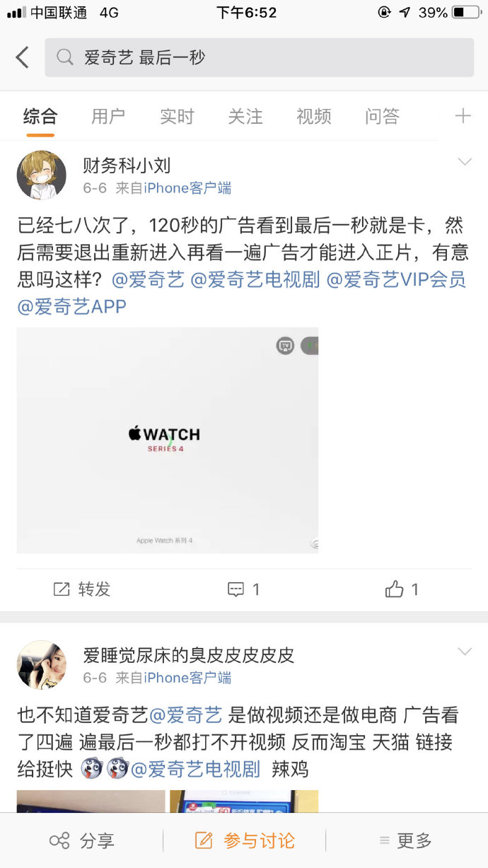Open the 实时 tab

[x=177, y=116]
